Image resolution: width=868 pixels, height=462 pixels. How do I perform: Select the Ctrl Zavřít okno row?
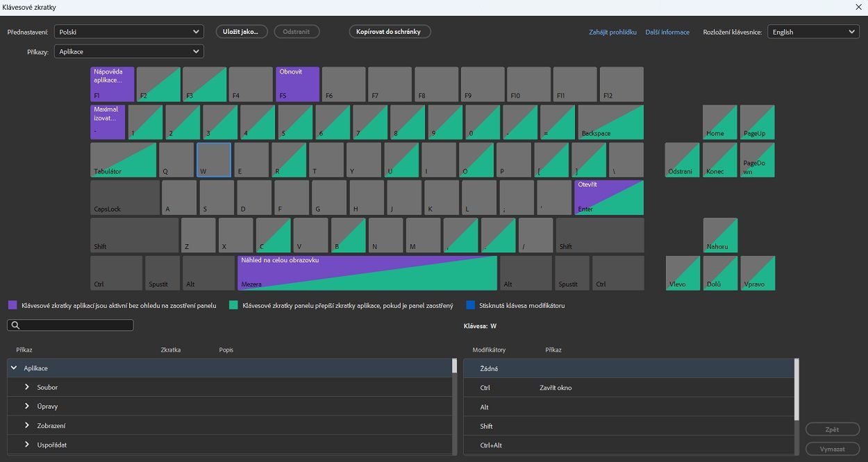pos(629,388)
